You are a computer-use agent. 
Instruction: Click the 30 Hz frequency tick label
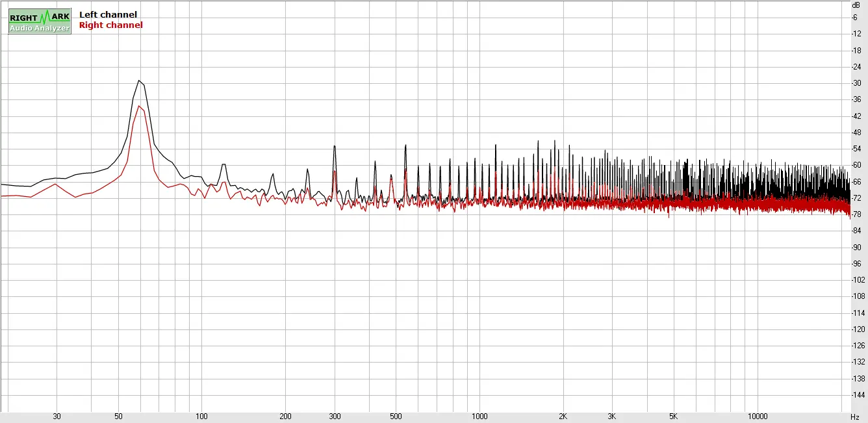[57, 416]
